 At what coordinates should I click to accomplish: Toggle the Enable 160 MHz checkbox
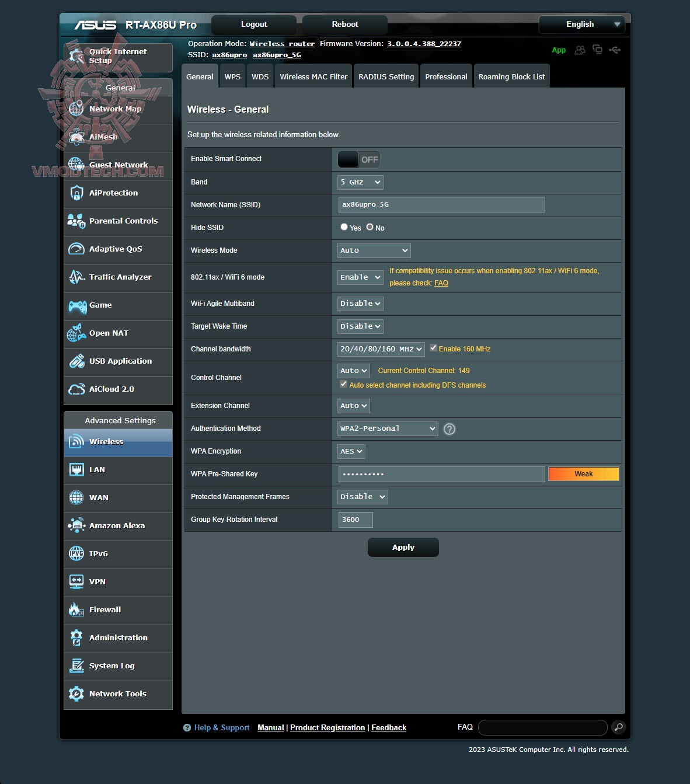click(433, 348)
